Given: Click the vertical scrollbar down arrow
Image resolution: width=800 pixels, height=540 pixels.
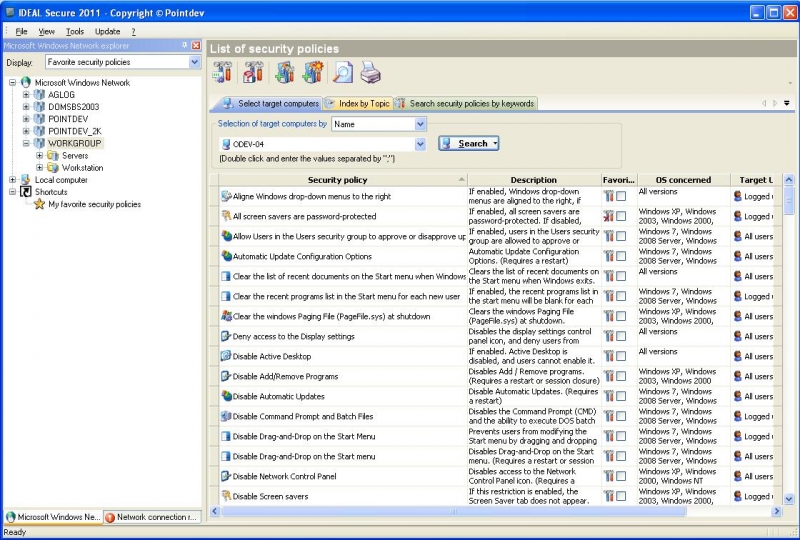Looking at the screenshot, I should (789, 499).
